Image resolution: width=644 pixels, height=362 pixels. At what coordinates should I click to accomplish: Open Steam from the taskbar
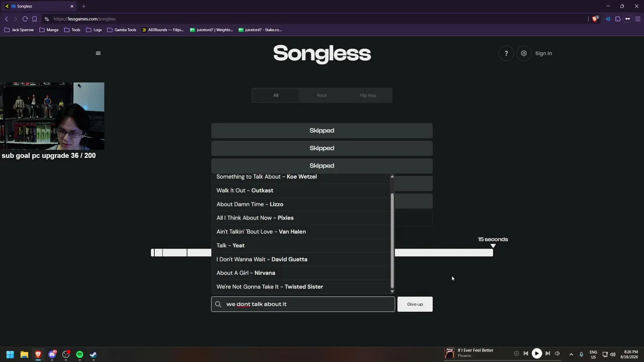94,354
